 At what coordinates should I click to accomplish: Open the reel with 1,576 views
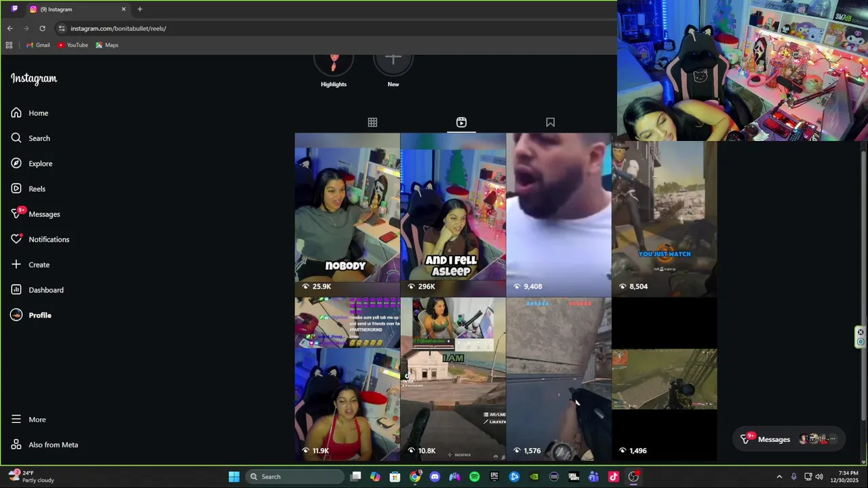click(x=559, y=380)
